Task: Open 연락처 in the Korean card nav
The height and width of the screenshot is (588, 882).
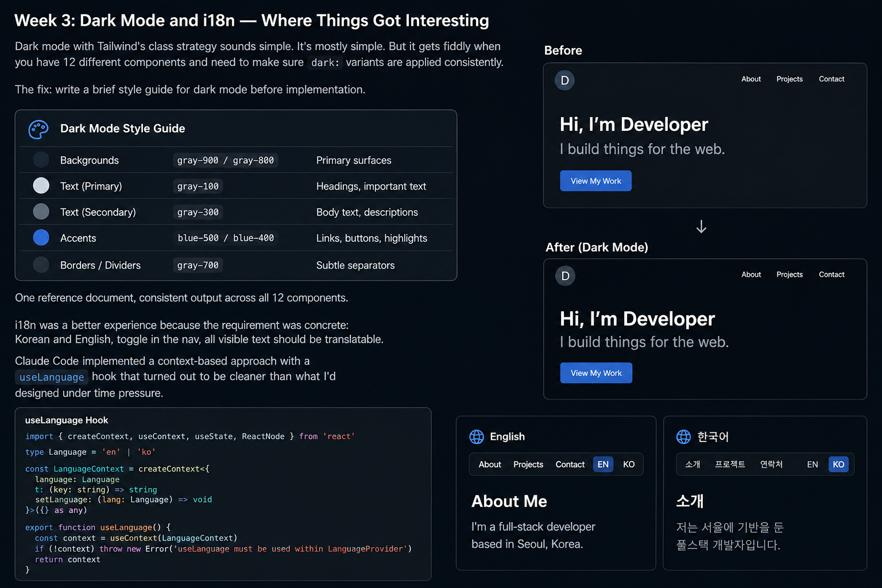Action: click(x=771, y=465)
